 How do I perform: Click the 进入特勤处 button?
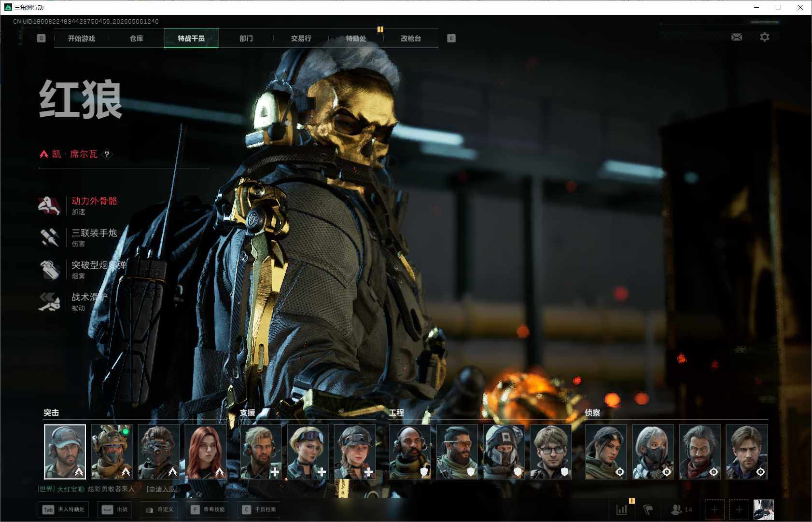[x=63, y=509]
